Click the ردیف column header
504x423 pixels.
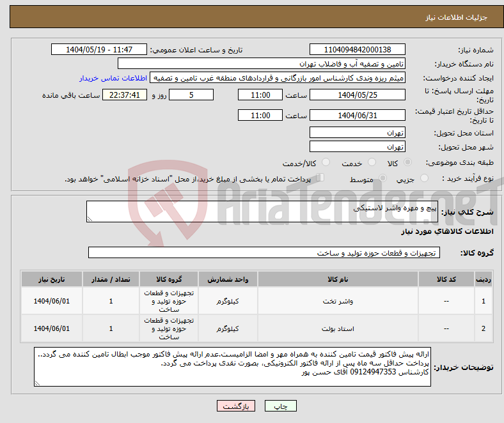click(484, 279)
